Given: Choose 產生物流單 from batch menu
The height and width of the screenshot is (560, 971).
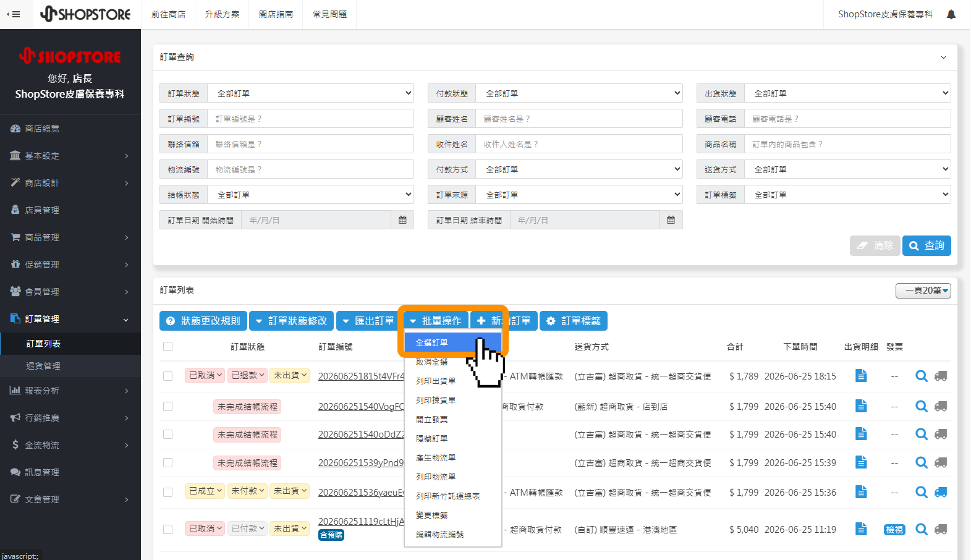Looking at the screenshot, I should point(452,457).
